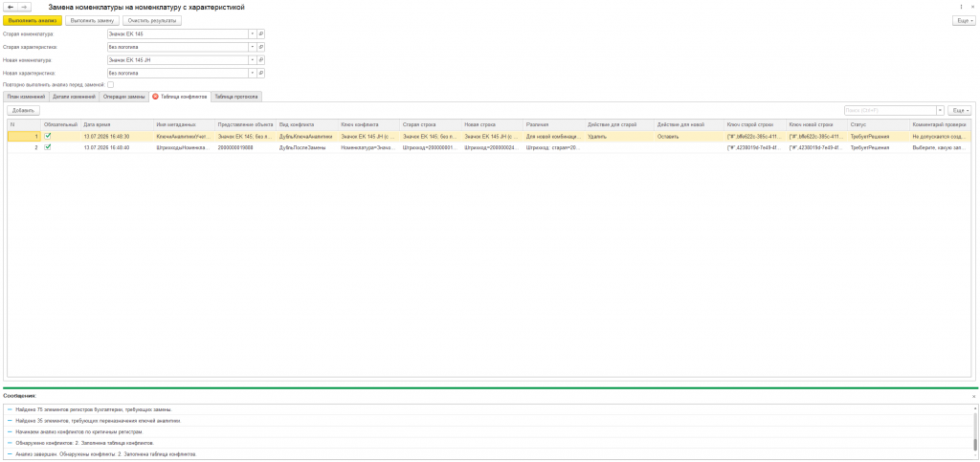Click the Различия column header

click(554, 124)
